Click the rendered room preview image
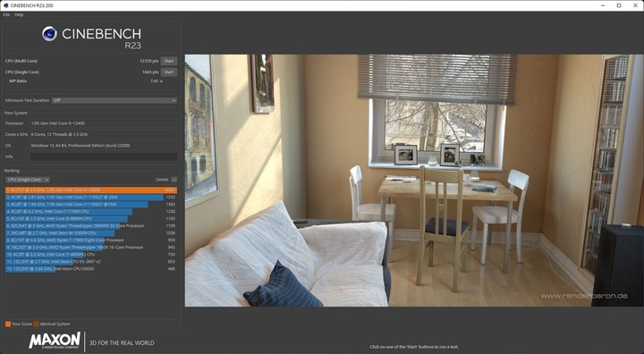This screenshot has height=354, width=644. pos(414,181)
